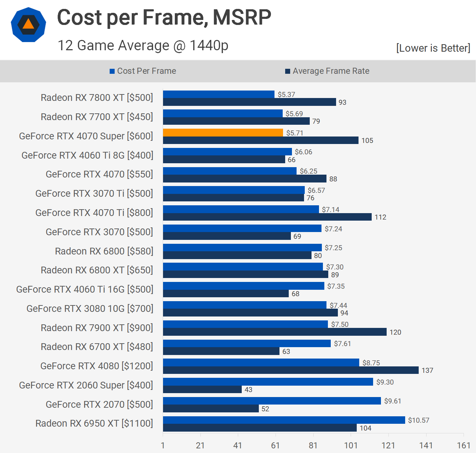Click the Radeon RX 7800 XT label
Image resolution: width=476 pixels, height=453 pixels.
coord(97,98)
